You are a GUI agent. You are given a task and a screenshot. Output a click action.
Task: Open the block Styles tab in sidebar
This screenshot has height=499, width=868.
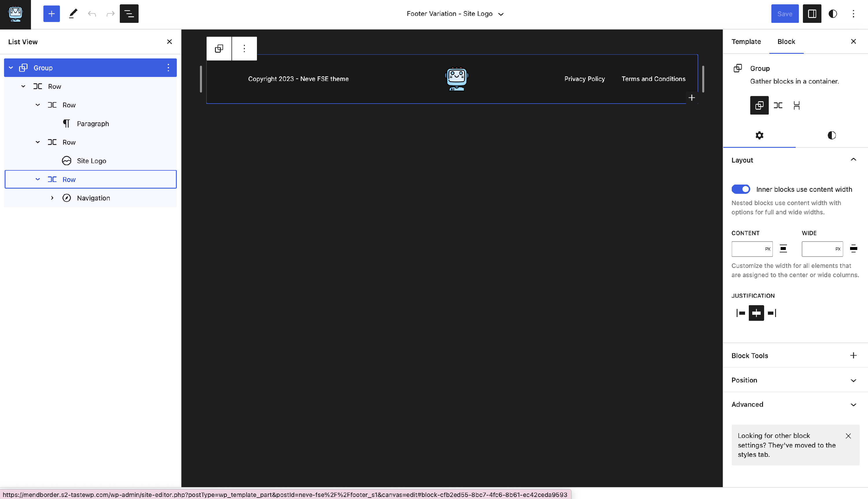(831, 135)
